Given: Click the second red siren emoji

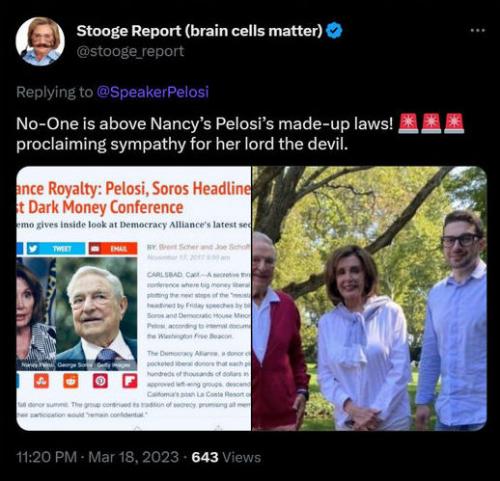Looking at the screenshot, I should tap(431, 123).
